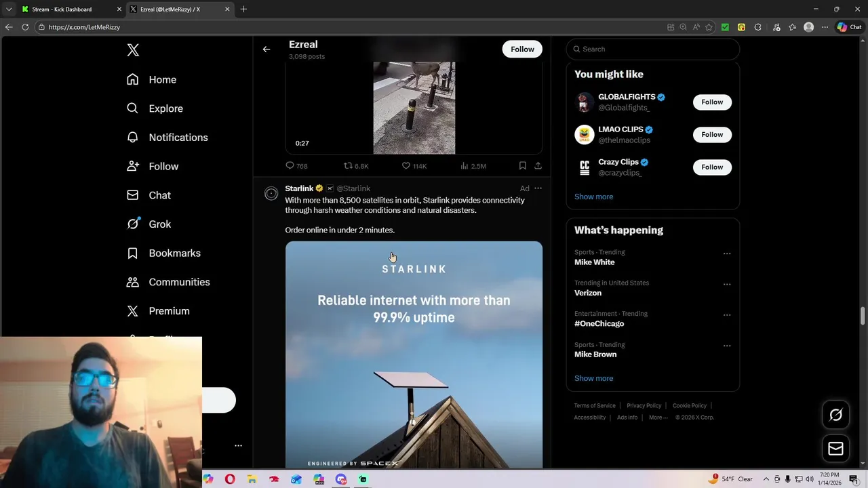Follow the Ezreal profile
The image size is (868, 488).
tap(522, 49)
